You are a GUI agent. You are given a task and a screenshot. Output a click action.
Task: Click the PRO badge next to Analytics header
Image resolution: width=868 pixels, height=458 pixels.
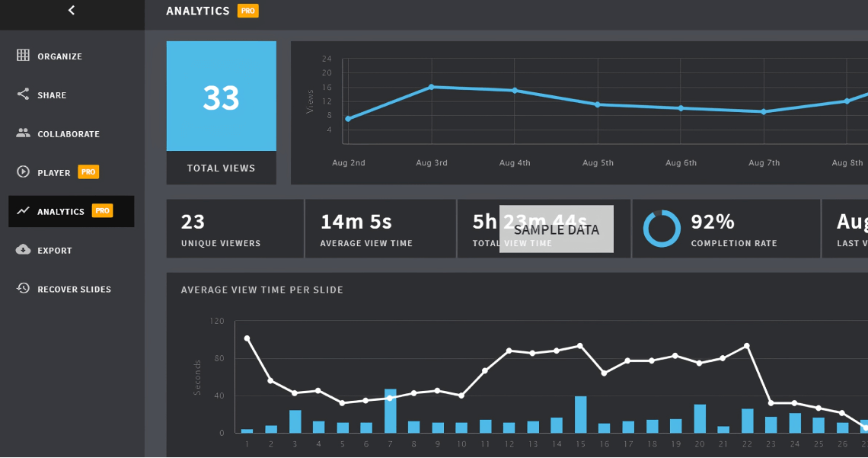(248, 11)
